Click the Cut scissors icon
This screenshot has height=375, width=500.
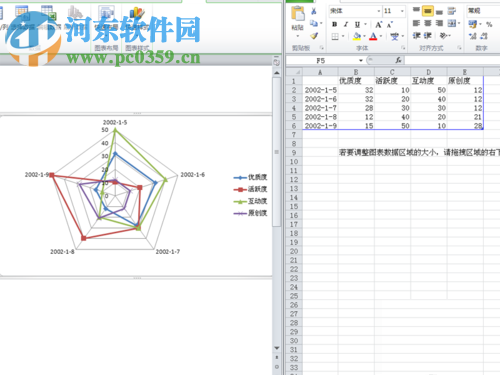(x=314, y=11)
